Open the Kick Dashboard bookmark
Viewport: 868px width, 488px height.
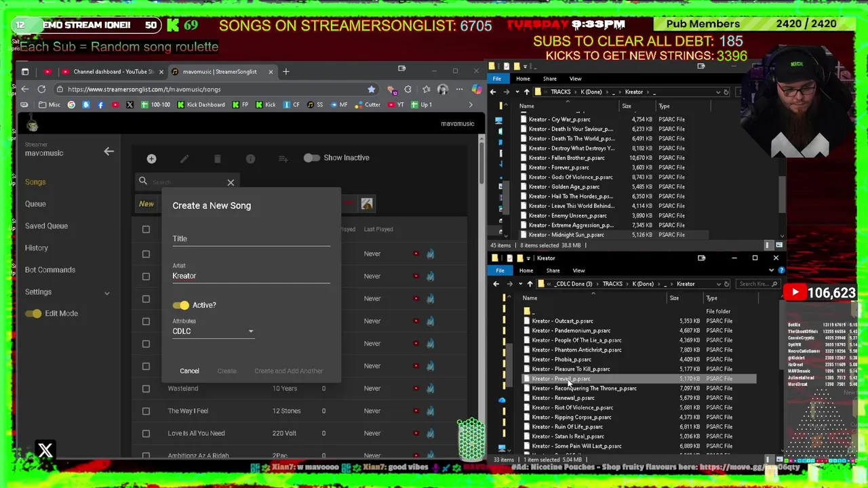[x=201, y=104]
